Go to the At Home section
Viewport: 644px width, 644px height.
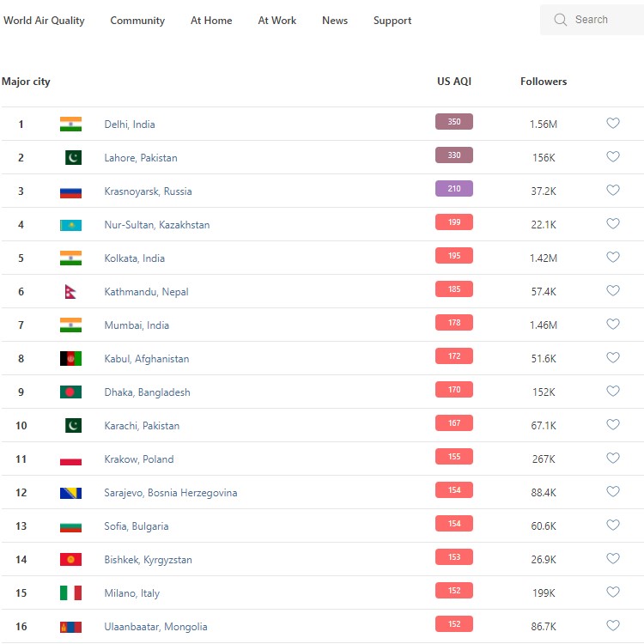pyautogui.click(x=211, y=21)
